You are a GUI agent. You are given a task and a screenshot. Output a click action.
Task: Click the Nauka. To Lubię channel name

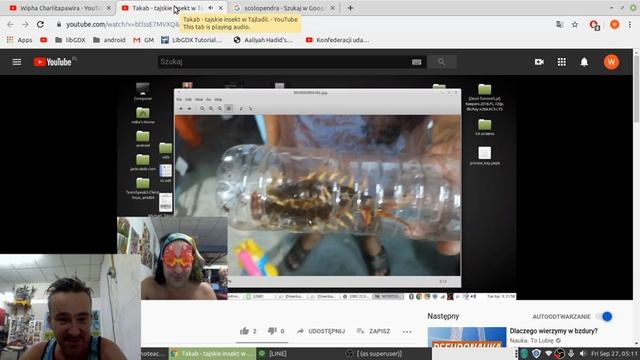(531, 340)
